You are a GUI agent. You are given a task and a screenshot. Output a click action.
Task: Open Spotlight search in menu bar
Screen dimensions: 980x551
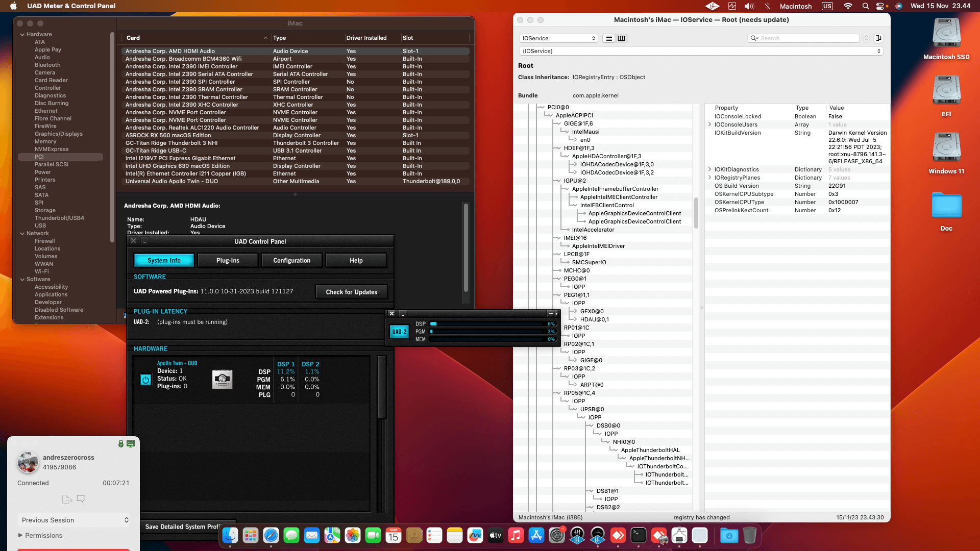866,6
